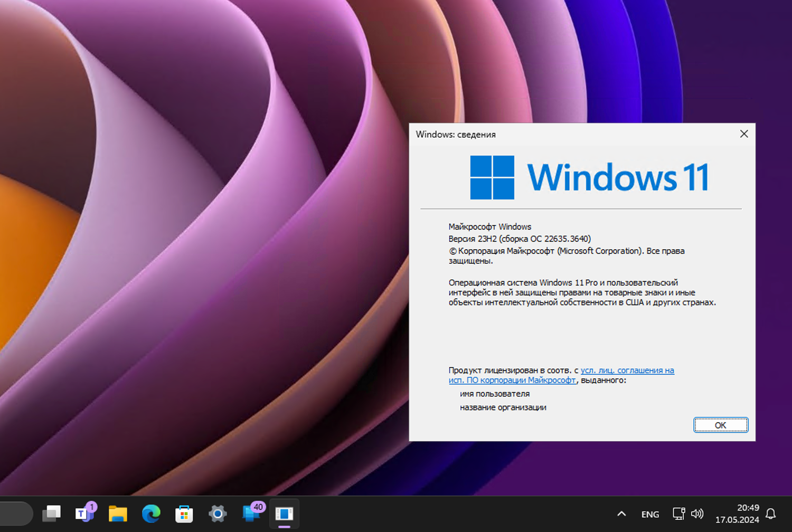This screenshot has height=532, width=792.
Task: Click the Teams notification badge showing 1
Action: click(91, 506)
